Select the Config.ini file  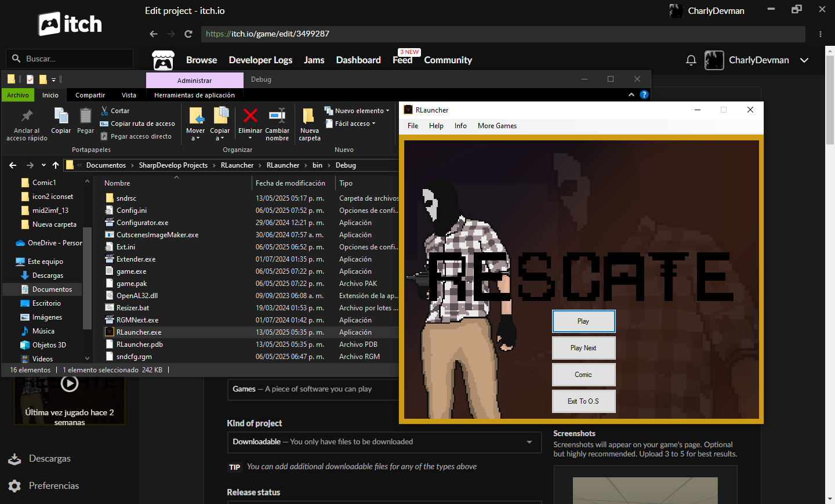point(131,211)
